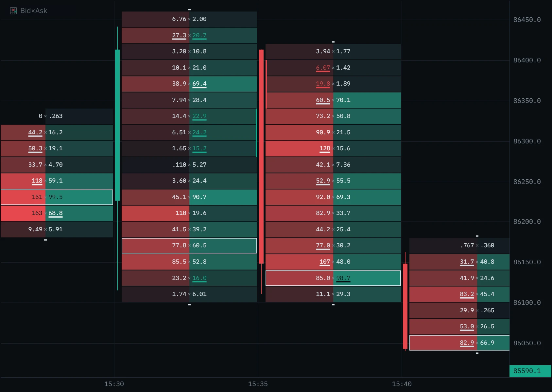
Task: Click the 86150.0 price axis label
Action: pyautogui.click(x=527, y=262)
